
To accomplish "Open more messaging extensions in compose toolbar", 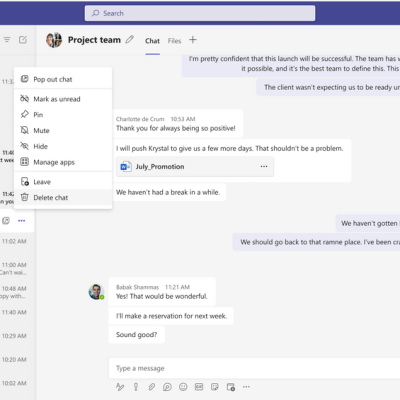I will pos(246,387).
